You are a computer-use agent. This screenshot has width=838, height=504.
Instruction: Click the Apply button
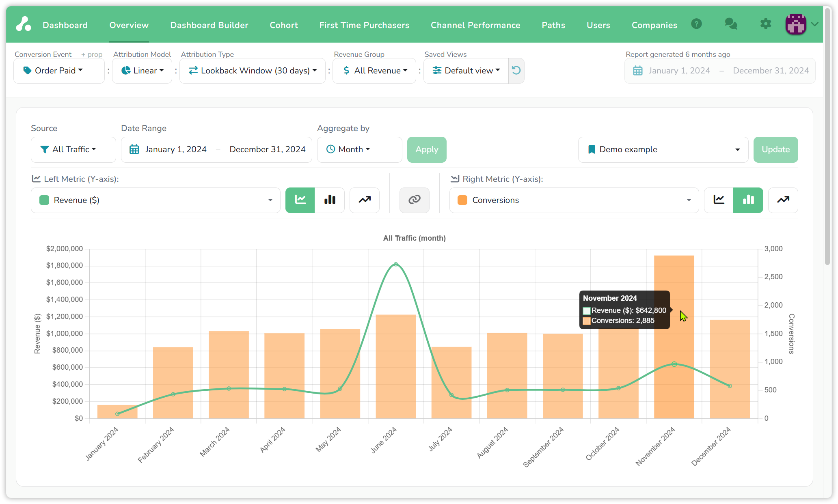tap(427, 149)
